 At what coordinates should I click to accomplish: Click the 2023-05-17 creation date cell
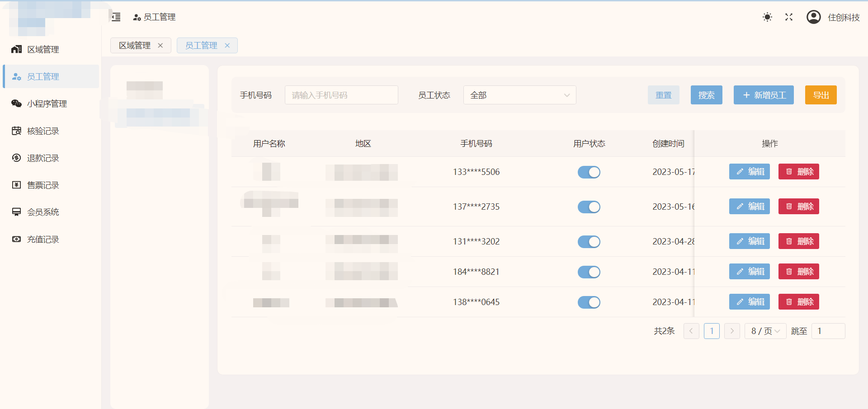click(674, 172)
